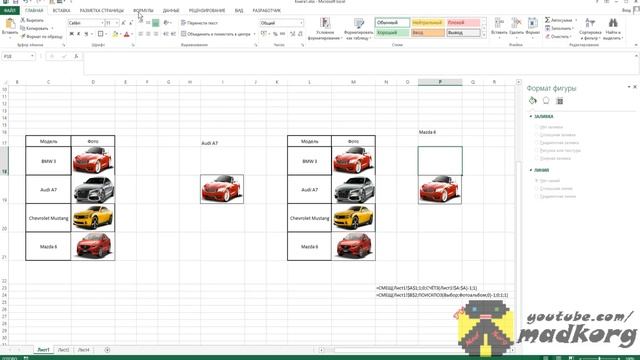
Task: Open the font size dropdown
Action: tap(117, 23)
